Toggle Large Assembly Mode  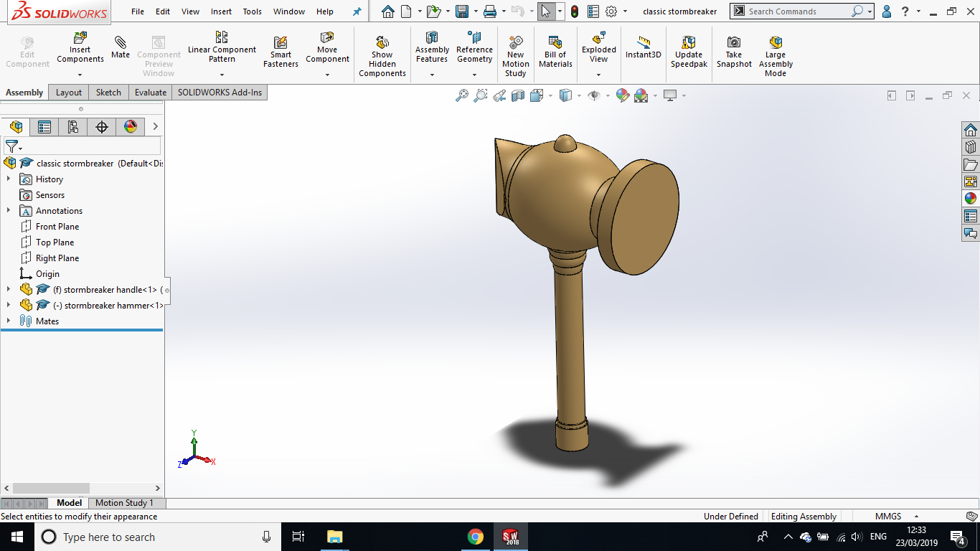(776, 56)
